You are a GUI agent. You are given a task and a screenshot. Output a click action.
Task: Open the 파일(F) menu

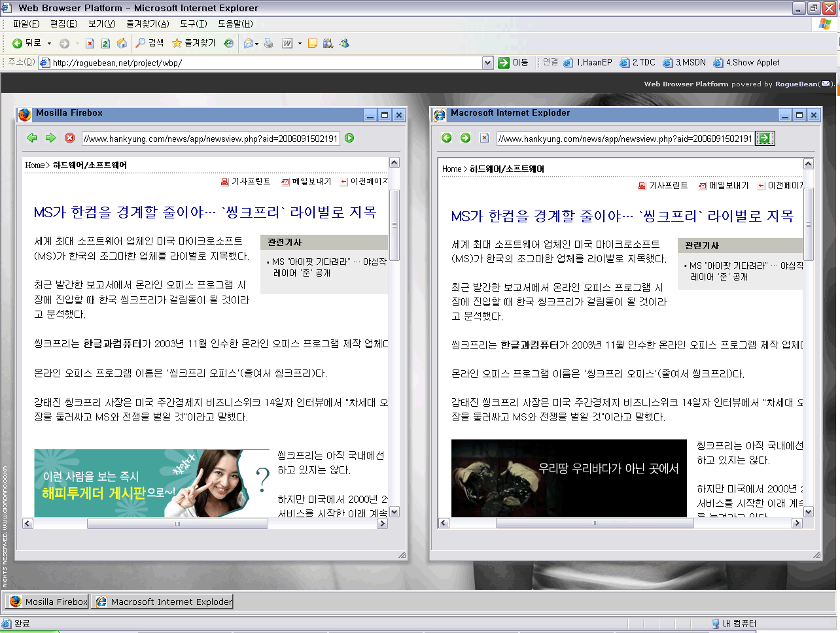26,24
